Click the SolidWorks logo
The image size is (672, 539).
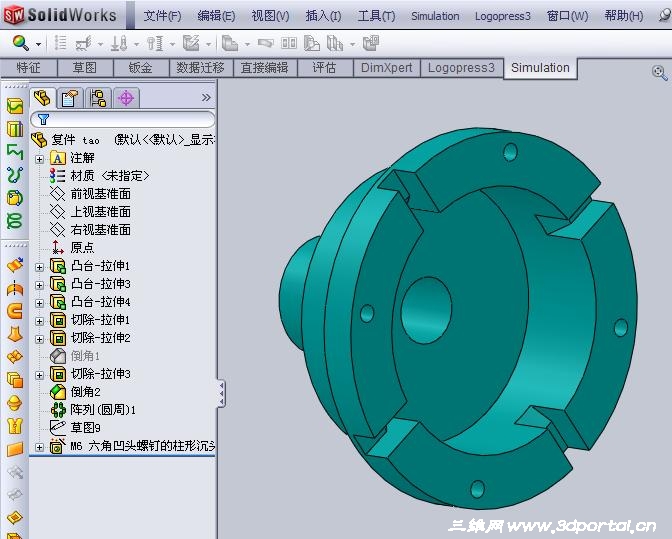[60, 15]
